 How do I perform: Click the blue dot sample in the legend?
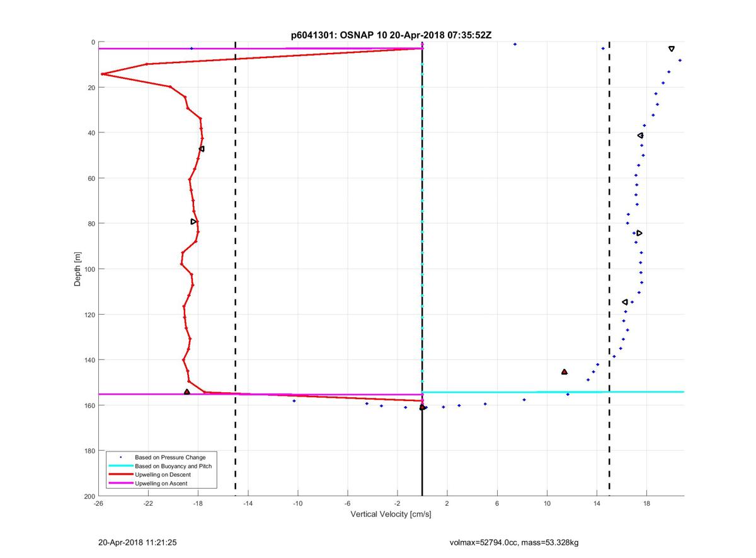tap(120, 457)
